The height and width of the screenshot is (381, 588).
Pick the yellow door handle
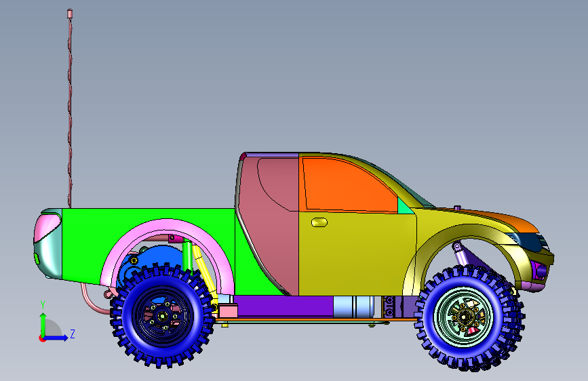[x=319, y=222]
